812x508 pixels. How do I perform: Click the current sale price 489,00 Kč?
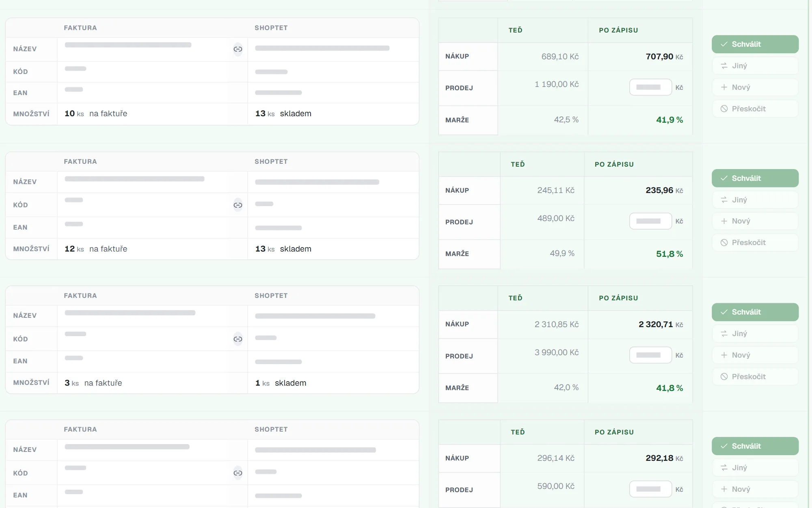[x=556, y=218]
